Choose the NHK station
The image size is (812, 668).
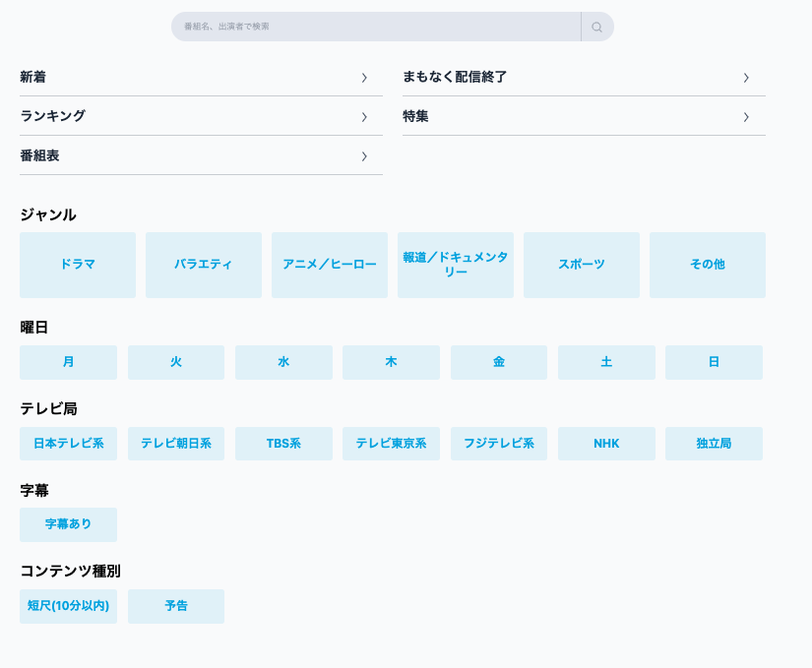(x=606, y=444)
